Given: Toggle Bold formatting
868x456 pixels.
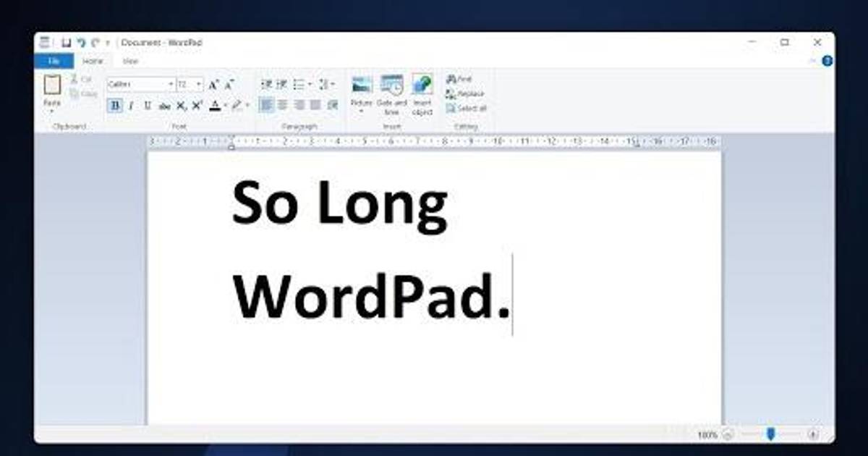Looking at the screenshot, I should pyautogui.click(x=115, y=106).
